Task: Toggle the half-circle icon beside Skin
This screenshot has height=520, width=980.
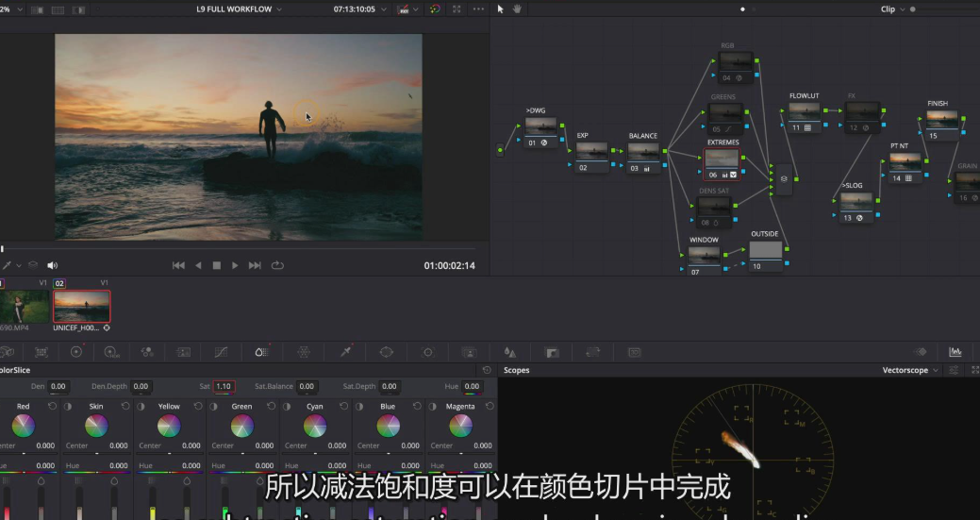Action: pos(68,406)
